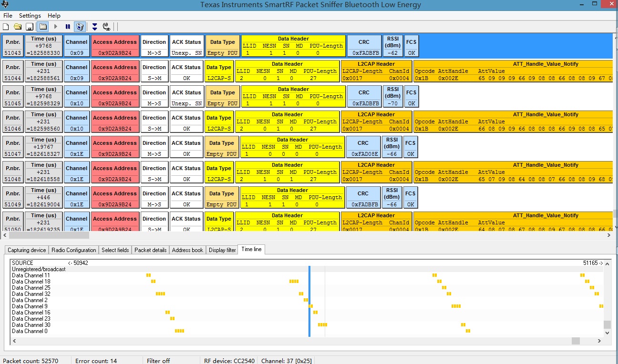Image resolution: width=618 pixels, height=364 pixels.
Task: Select packet number 51047 cell
Action: pyautogui.click(x=13, y=147)
